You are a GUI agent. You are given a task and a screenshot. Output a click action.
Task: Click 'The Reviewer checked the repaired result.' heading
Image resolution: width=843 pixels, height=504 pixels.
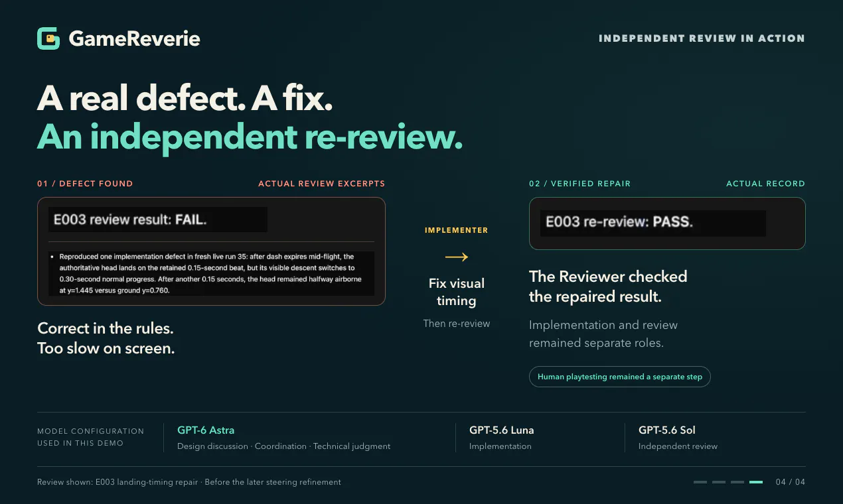608,286
